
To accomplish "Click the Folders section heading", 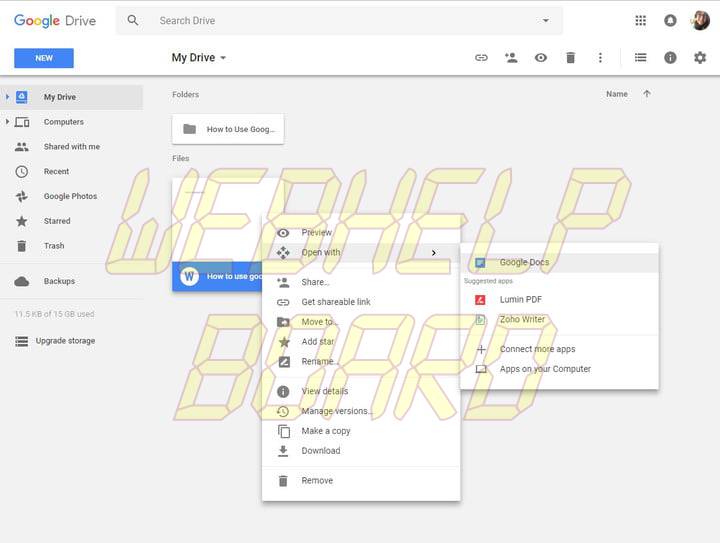I will tap(186, 95).
